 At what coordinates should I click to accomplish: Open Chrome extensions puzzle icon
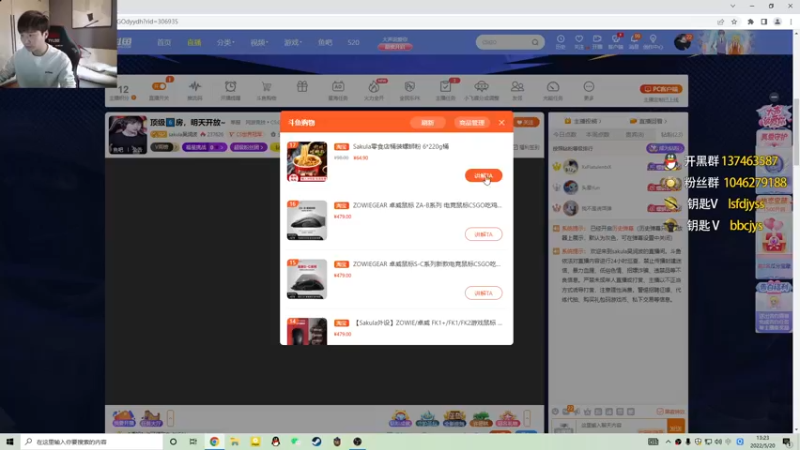click(x=751, y=22)
